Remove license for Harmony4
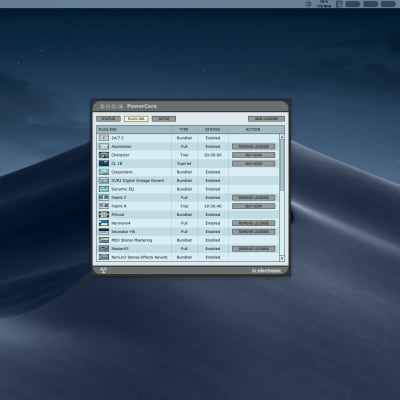 tap(254, 223)
